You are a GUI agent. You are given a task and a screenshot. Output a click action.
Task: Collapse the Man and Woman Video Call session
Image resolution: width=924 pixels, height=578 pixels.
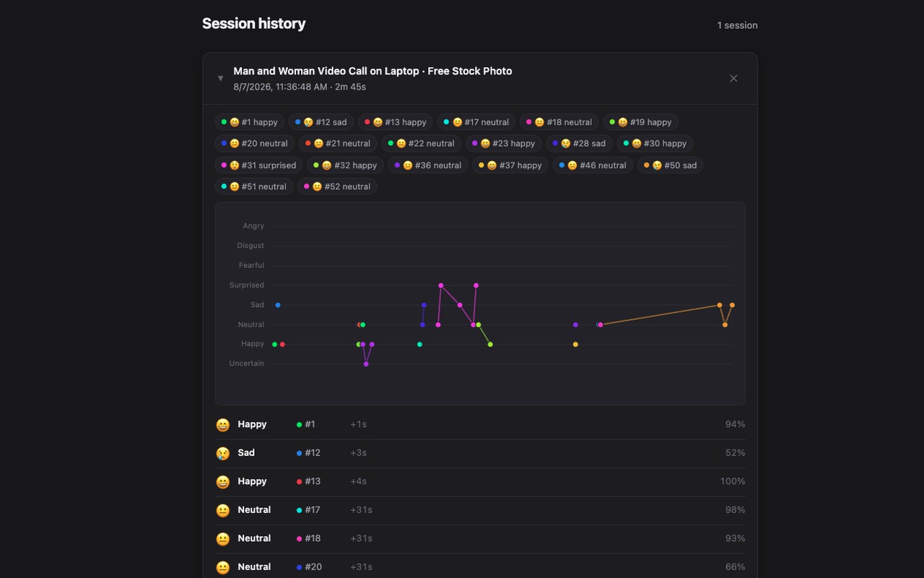(x=221, y=79)
